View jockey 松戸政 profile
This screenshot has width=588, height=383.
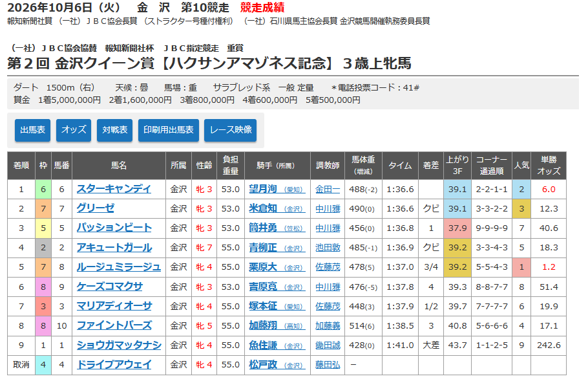[x=277, y=365]
